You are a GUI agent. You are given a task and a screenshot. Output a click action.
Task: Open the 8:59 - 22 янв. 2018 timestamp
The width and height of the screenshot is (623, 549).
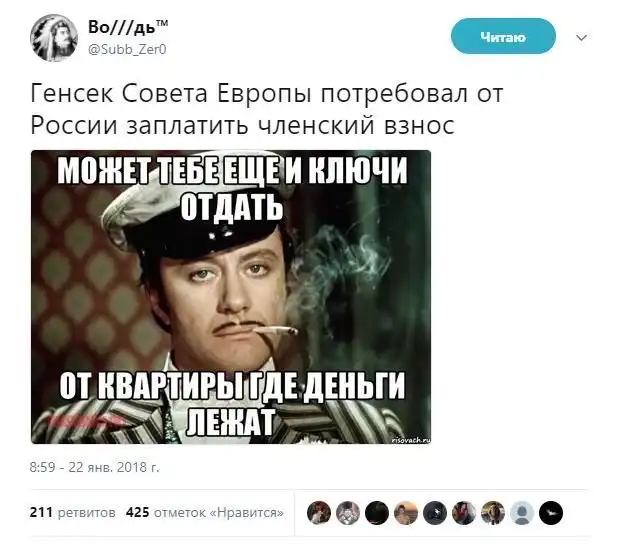click(x=94, y=467)
